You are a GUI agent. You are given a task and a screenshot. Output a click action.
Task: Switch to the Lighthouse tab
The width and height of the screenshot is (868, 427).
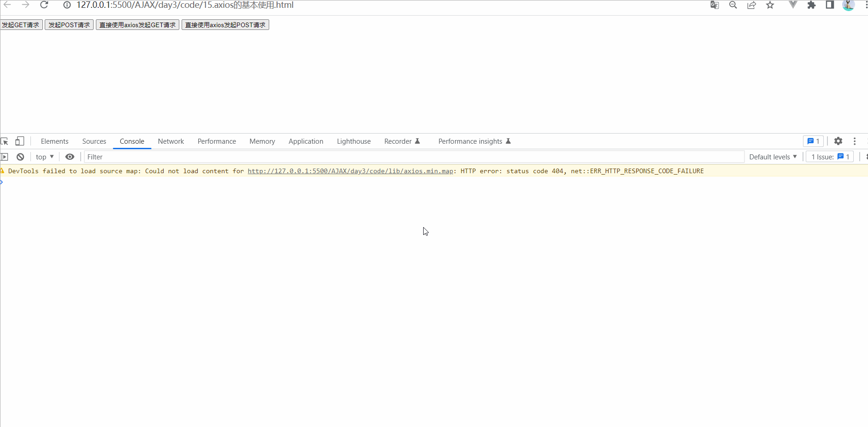coord(354,141)
